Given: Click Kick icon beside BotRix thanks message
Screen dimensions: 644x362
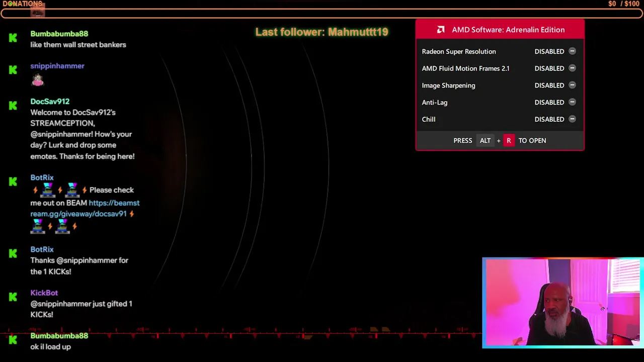Looking at the screenshot, I should pyautogui.click(x=13, y=253).
